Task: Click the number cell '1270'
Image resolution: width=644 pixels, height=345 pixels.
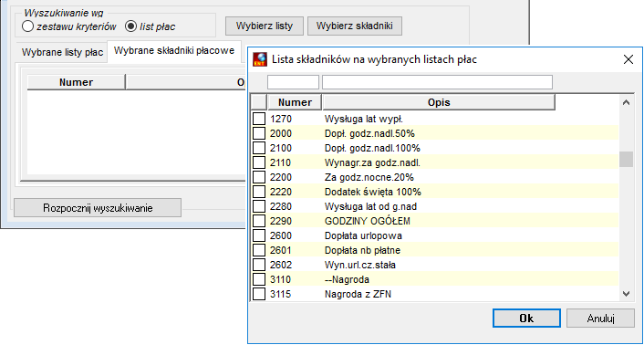Action: point(281,119)
